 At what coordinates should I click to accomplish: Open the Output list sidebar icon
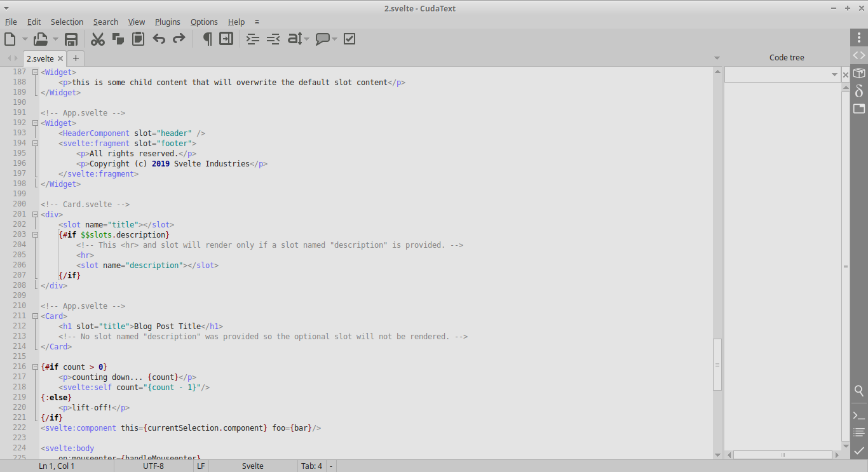pyautogui.click(x=859, y=433)
